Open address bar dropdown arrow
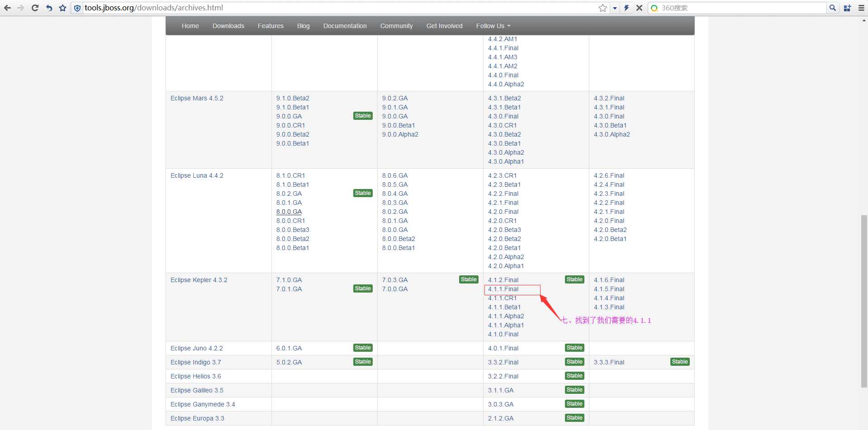 615,8
